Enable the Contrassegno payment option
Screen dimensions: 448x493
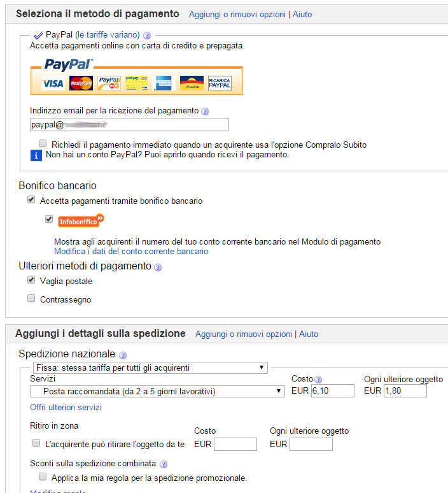31,299
